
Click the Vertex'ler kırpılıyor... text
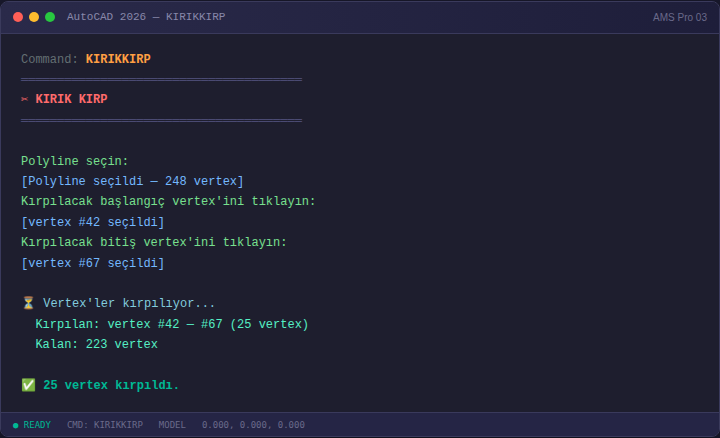click(x=129, y=303)
